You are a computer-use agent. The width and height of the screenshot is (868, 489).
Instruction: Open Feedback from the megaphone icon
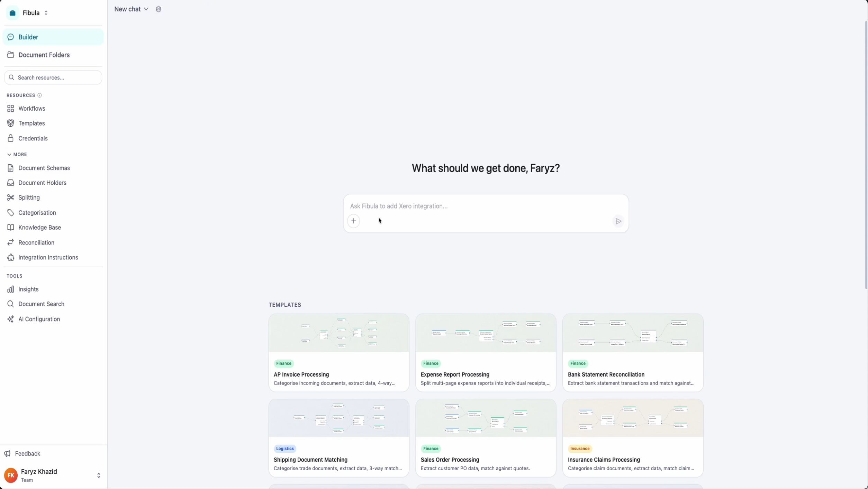click(x=8, y=453)
